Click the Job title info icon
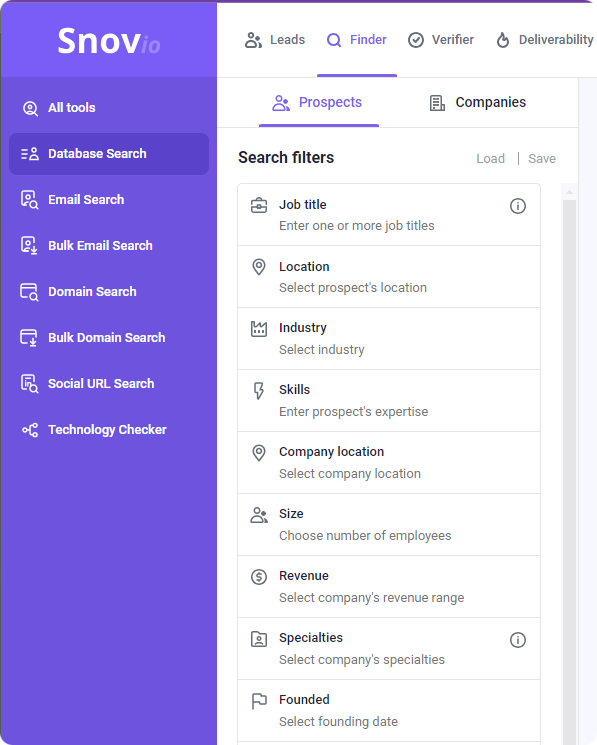Image resolution: width=597 pixels, height=745 pixels. (x=518, y=206)
